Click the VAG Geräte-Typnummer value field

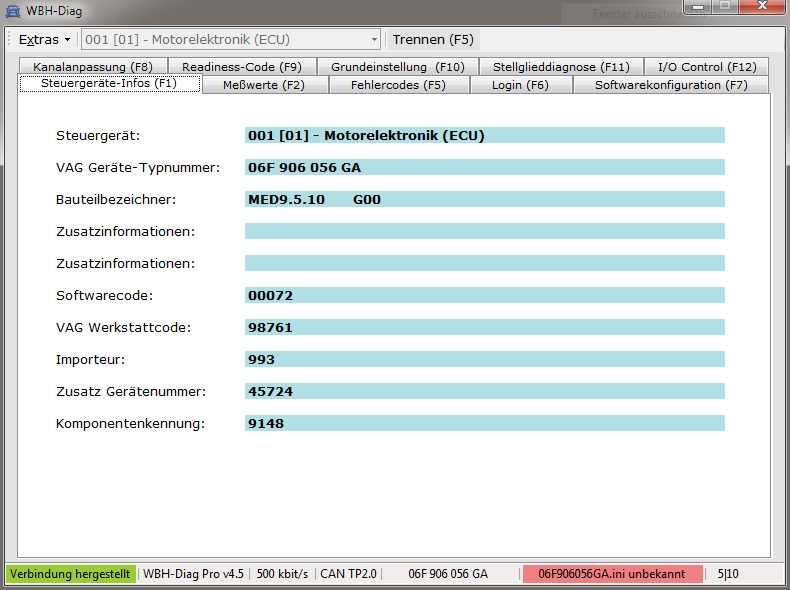click(x=484, y=168)
